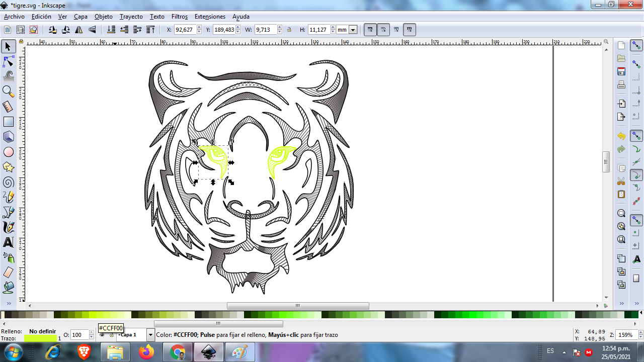The image size is (644, 362).
Task: Open the zoom percentage stepper
Action: coord(639,335)
